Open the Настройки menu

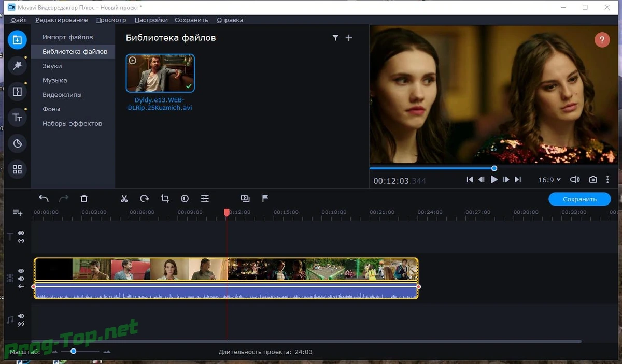[x=151, y=20]
